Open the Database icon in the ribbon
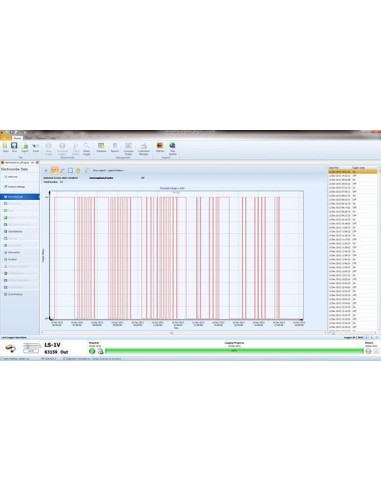Screen dimensions: 381x492 click(101, 147)
